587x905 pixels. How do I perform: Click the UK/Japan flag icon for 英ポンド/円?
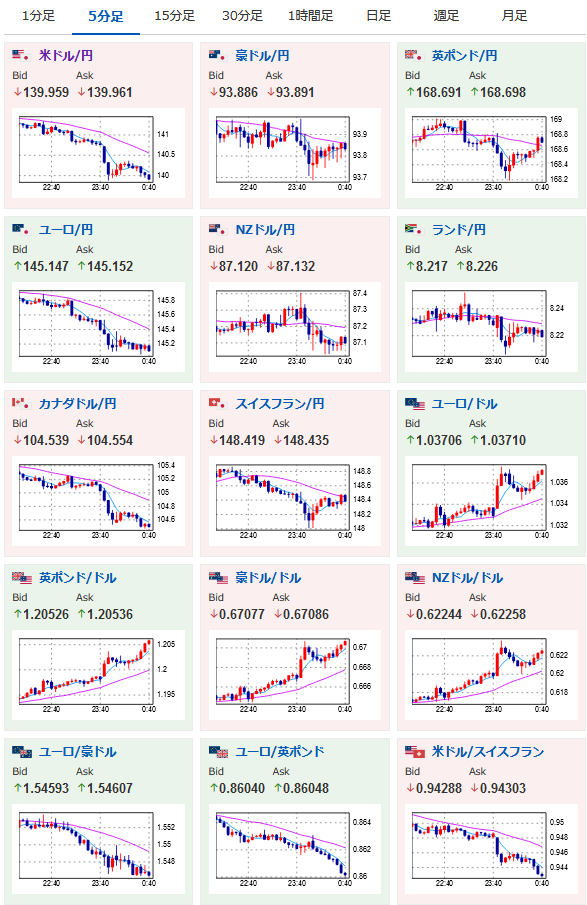click(414, 55)
